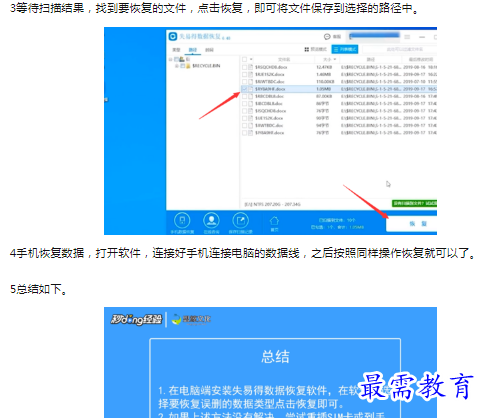Click the step 5 总结如下 text
The height and width of the screenshot is (418, 482).
point(39,289)
